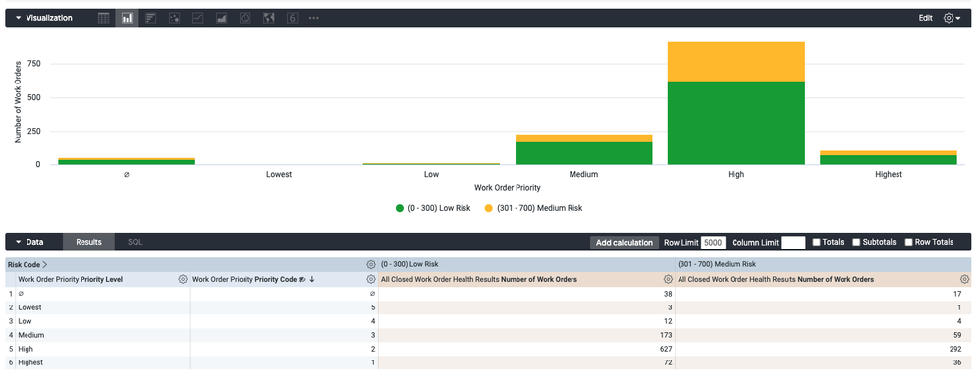Click the green Highest bar segment
Screen dimensions: 980x388
pyautogui.click(x=889, y=160)
